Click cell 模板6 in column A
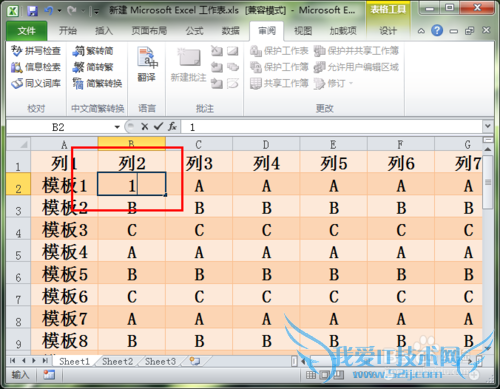500x389 pixels. (x=65, y=296)
